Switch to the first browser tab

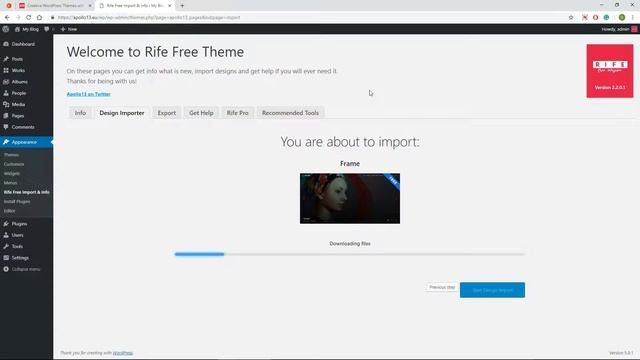[55, 6]
